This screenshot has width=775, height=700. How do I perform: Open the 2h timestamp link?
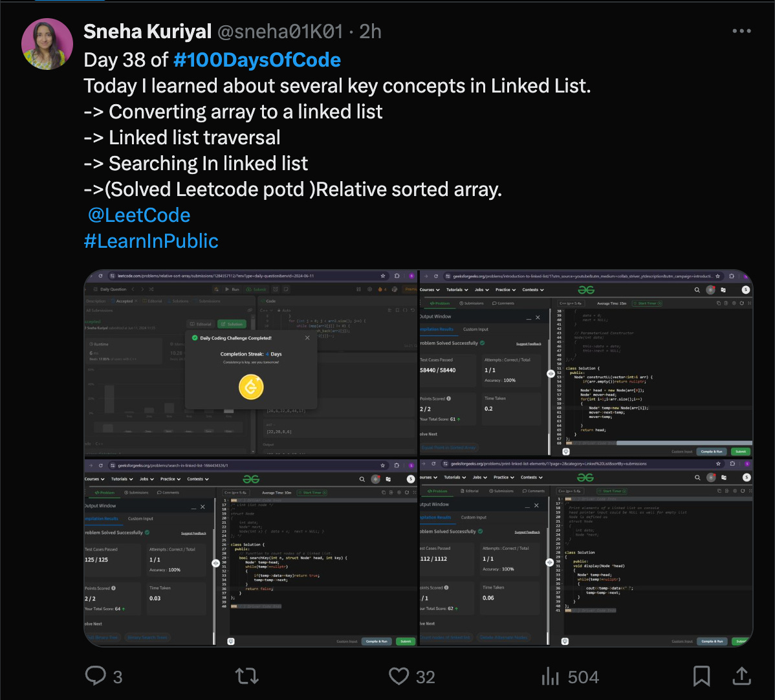(370, 32)
